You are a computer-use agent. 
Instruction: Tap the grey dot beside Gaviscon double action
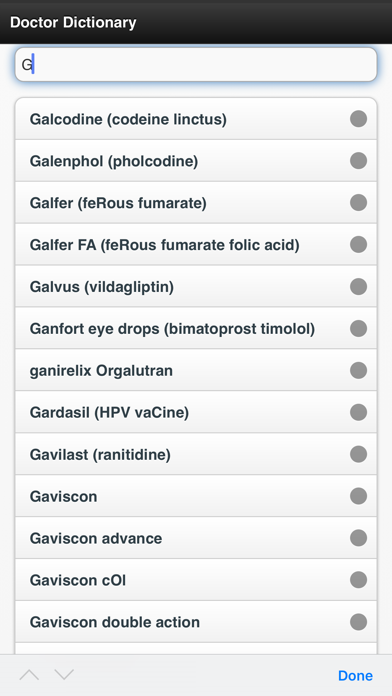pos(358,621)
